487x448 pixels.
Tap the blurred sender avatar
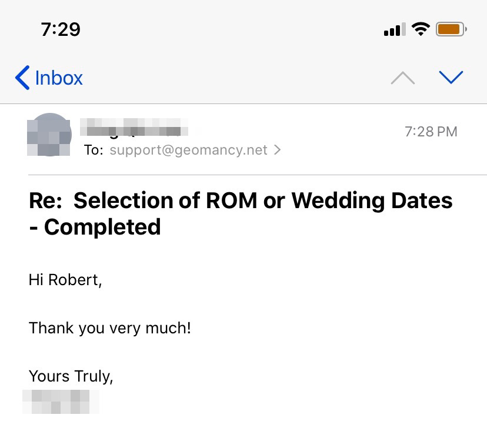coord(49,135)
